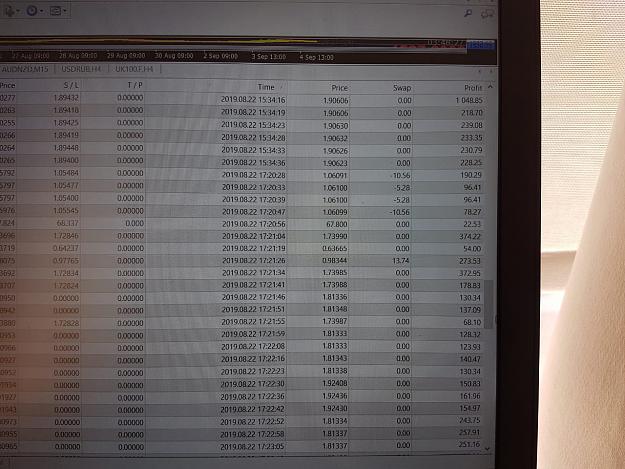
Task: Select the row timed 2019.08.22 17:20:28
Action: click(x=242, y=175)
